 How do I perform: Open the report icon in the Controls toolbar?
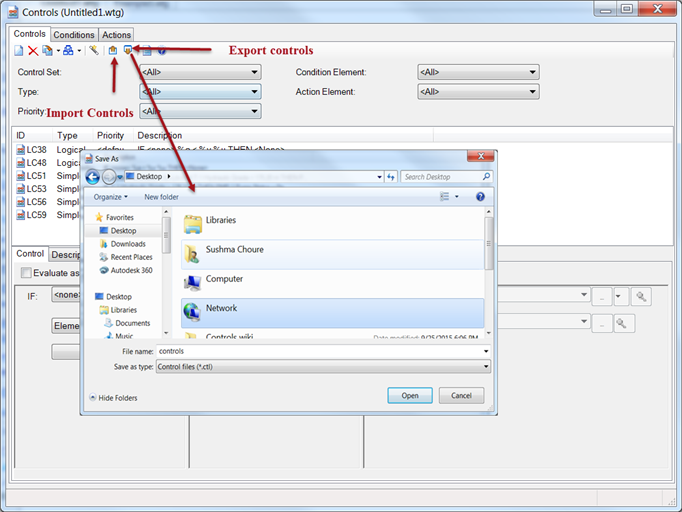[x=147, y=51]
